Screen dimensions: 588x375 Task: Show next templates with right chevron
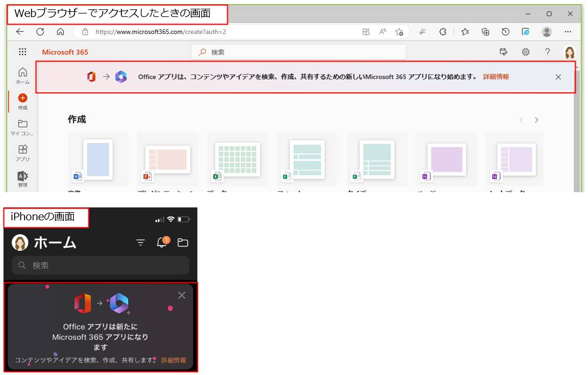coord(536,120)
